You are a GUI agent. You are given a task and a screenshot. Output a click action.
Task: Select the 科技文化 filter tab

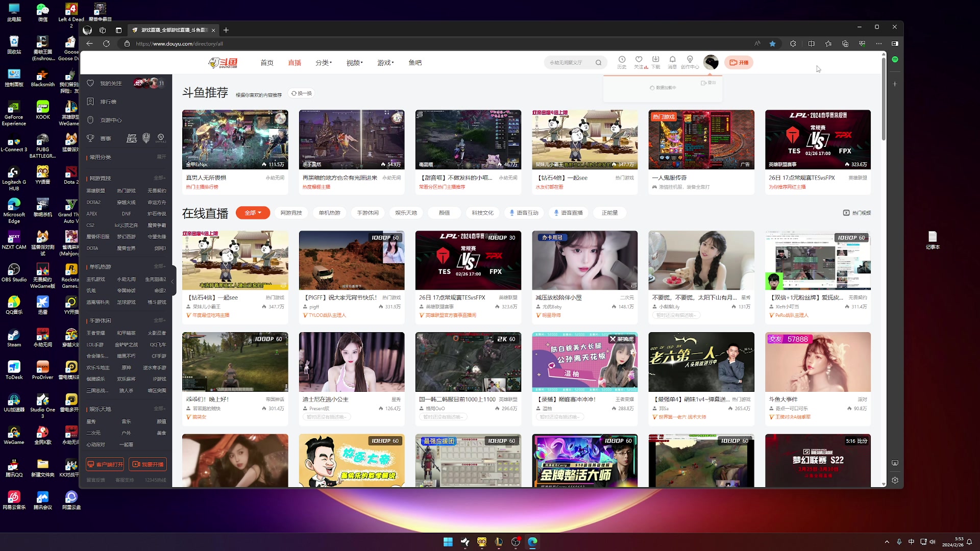point(482,213)
